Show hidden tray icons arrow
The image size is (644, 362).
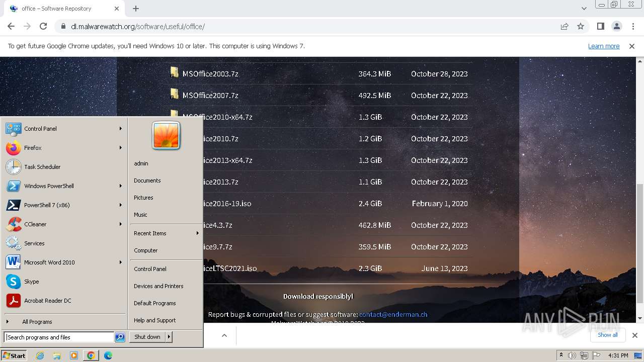(x=561, y=355)
